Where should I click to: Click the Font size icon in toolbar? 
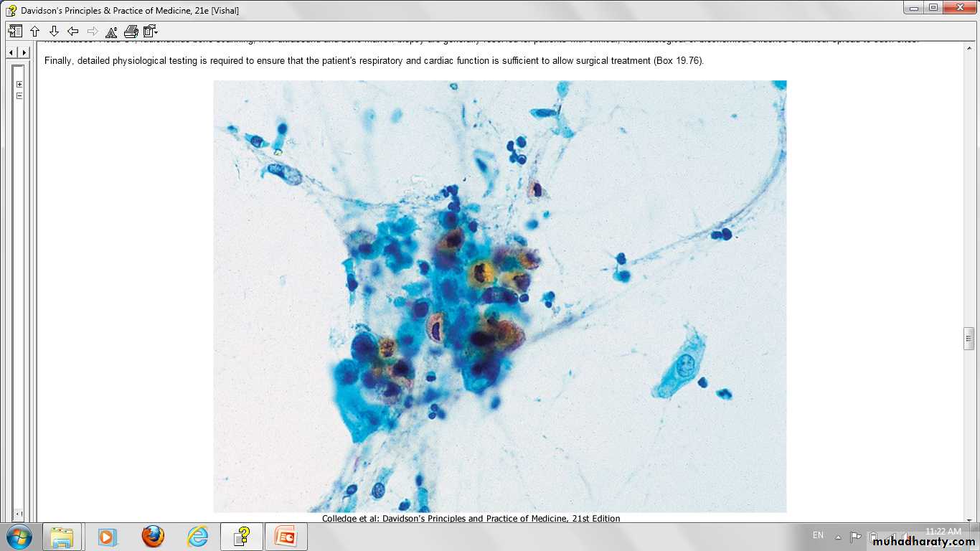[x=111, y=32]
